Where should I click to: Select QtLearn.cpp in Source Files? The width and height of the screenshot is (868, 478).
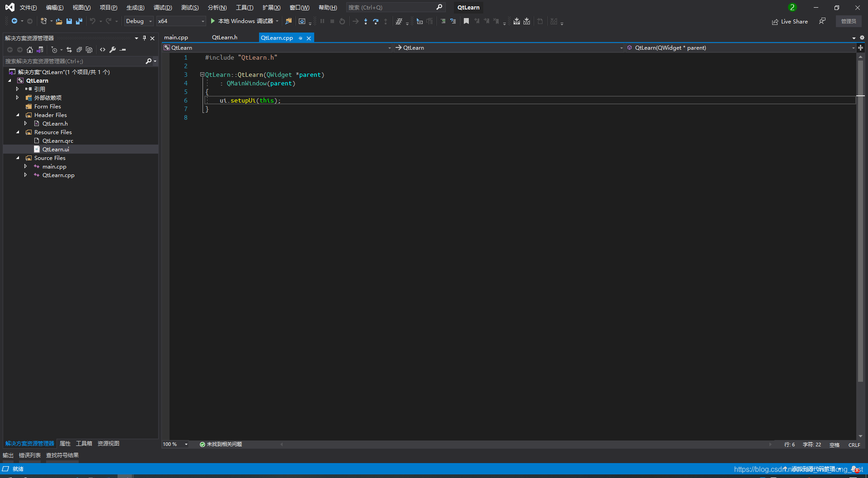pos(58,175)
